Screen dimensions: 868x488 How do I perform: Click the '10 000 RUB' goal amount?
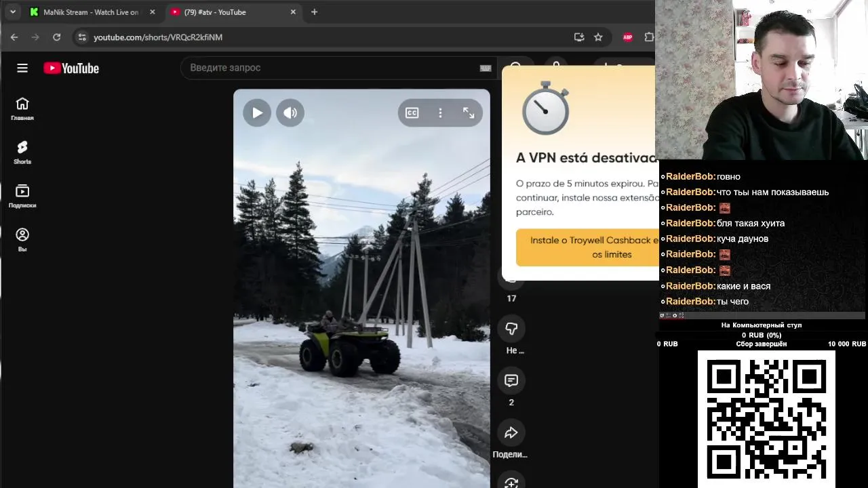pos(847,344)
